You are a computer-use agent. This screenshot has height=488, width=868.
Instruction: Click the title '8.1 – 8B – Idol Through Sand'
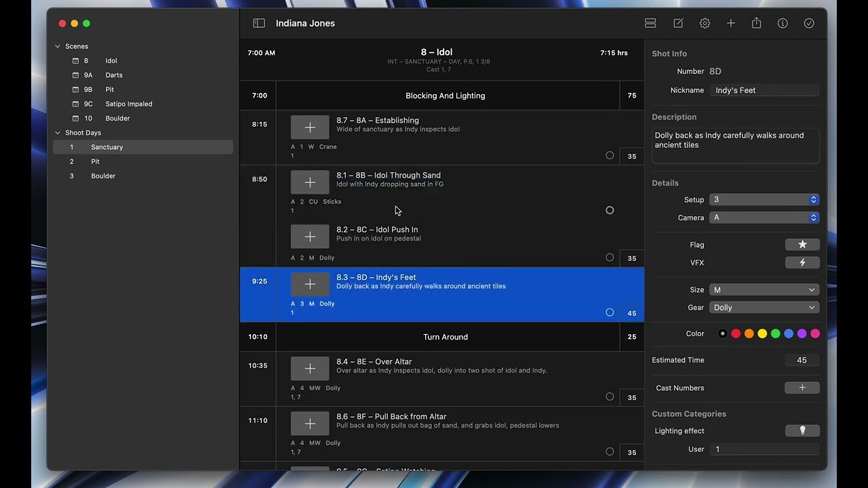389,176
